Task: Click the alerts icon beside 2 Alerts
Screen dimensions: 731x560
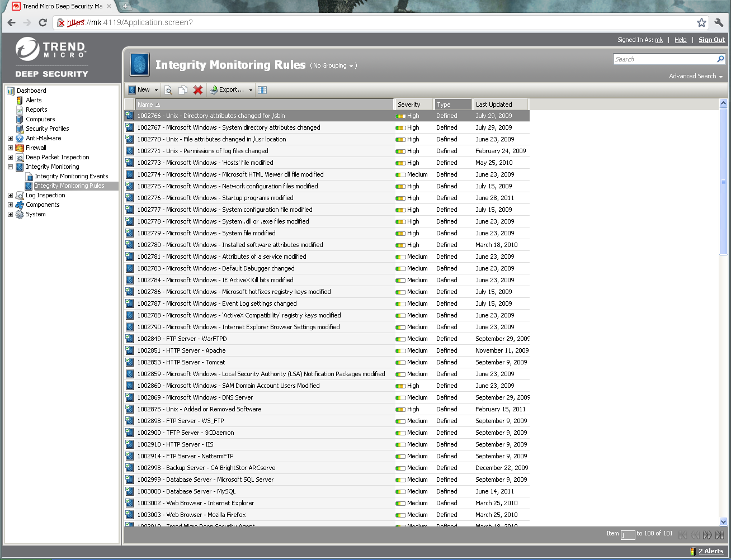Action: [x=693, y=552]
